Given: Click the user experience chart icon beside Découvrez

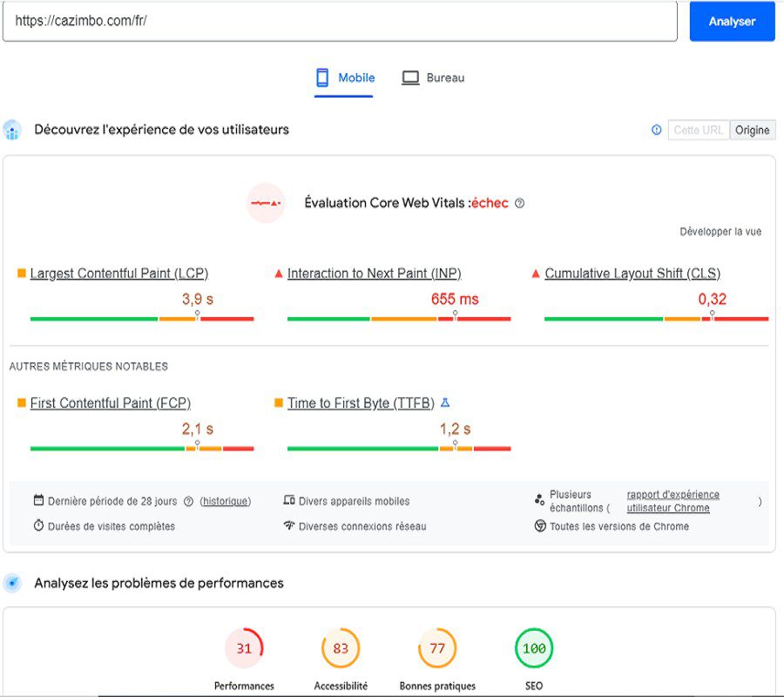Looking at the screenshot, I should (12, 130).
